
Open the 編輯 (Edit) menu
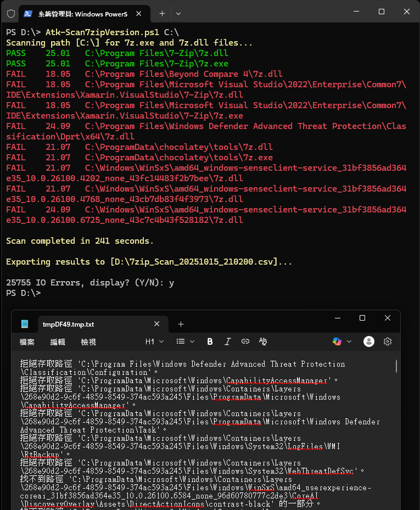point(58,342)
